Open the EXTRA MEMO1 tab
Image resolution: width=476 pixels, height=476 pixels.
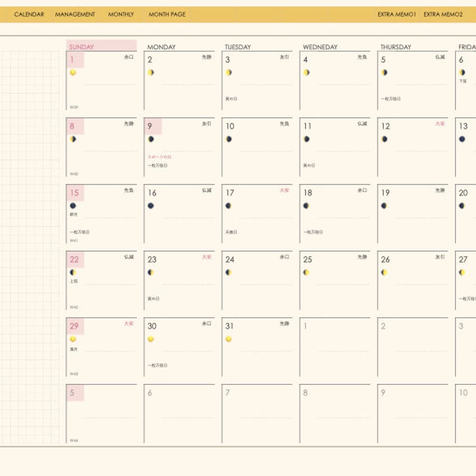396,14
